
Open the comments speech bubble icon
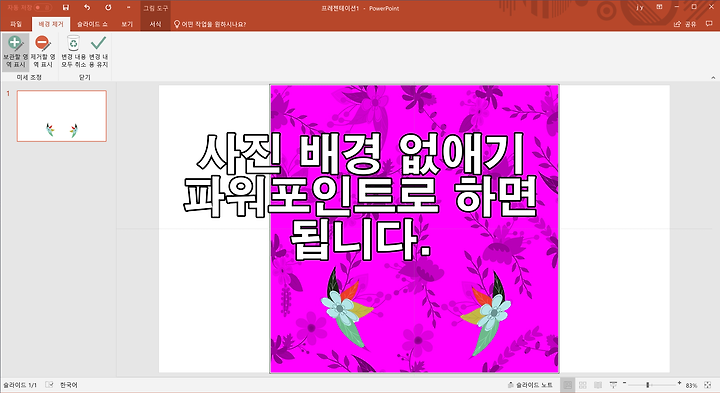(x=709, y=24)
